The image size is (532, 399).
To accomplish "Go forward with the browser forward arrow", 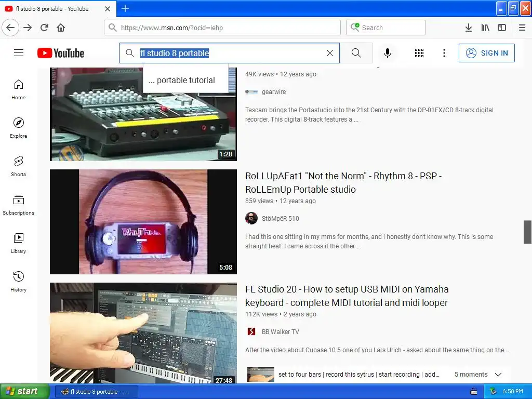I will click(28, 28).
